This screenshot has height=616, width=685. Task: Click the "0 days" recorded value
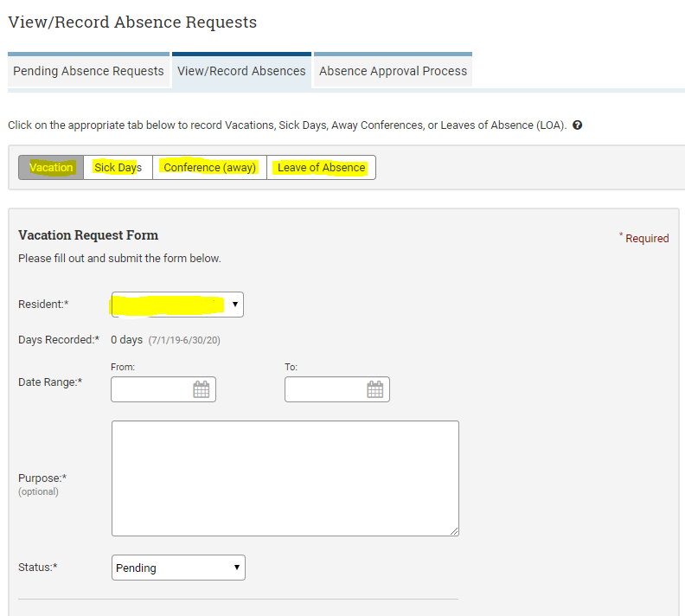pos(126,340)
